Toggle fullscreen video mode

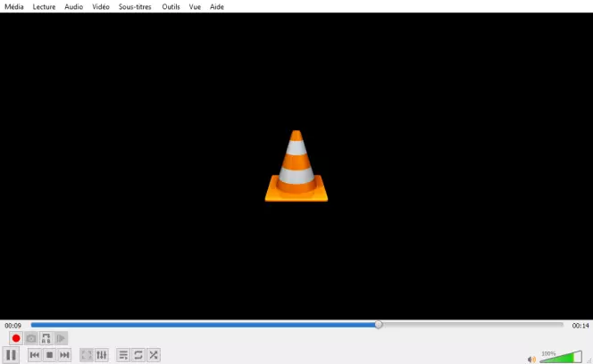tap(87, 355)
